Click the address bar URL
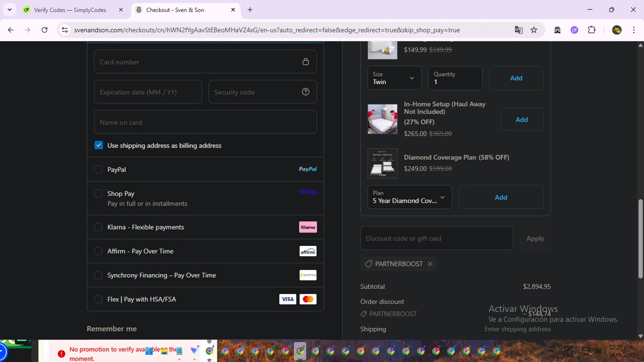This screenshot has width=644, height=362. [267, 30]
